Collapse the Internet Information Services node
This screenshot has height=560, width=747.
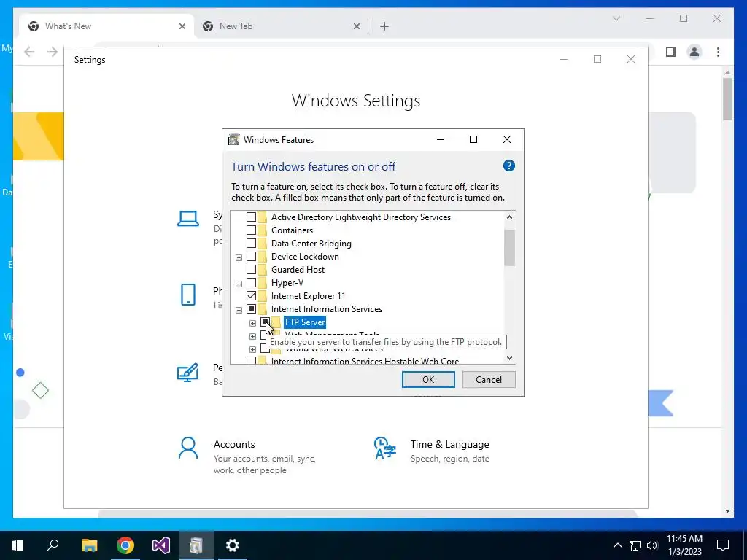coord(239,310)
